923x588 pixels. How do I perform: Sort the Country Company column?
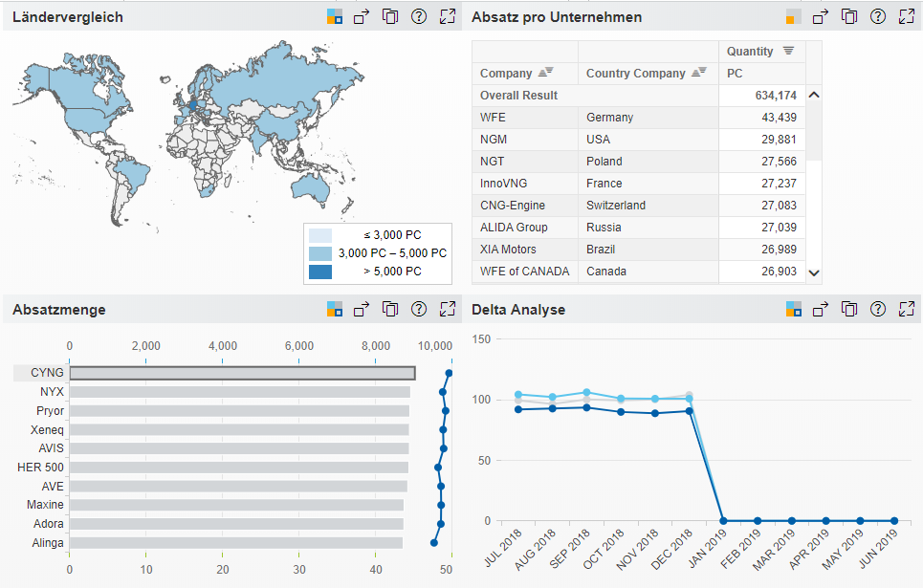699,73
